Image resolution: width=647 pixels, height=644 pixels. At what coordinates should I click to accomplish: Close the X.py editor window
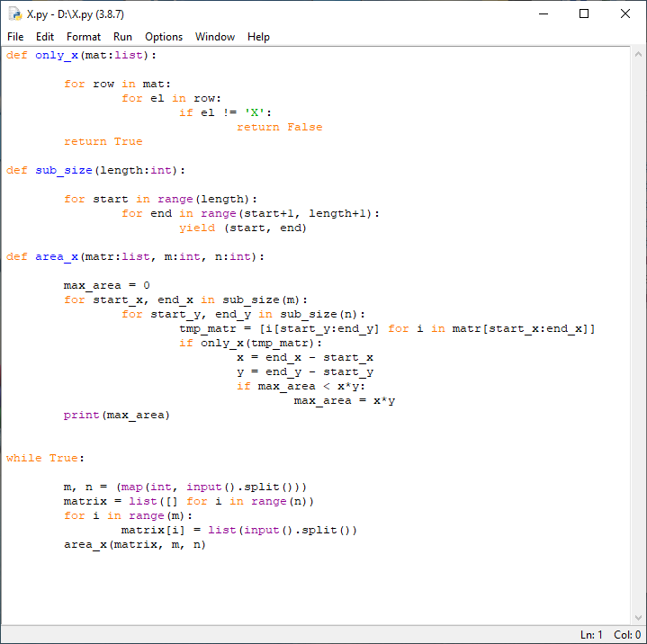coord(625,13)
